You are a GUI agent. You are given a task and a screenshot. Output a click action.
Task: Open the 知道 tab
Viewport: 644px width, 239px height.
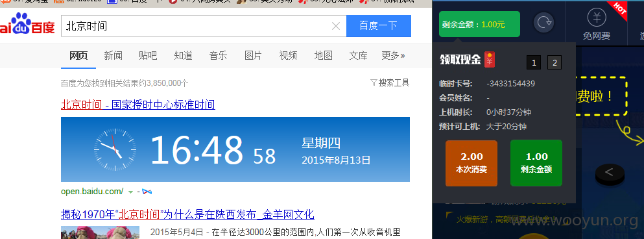pos(183,56)
